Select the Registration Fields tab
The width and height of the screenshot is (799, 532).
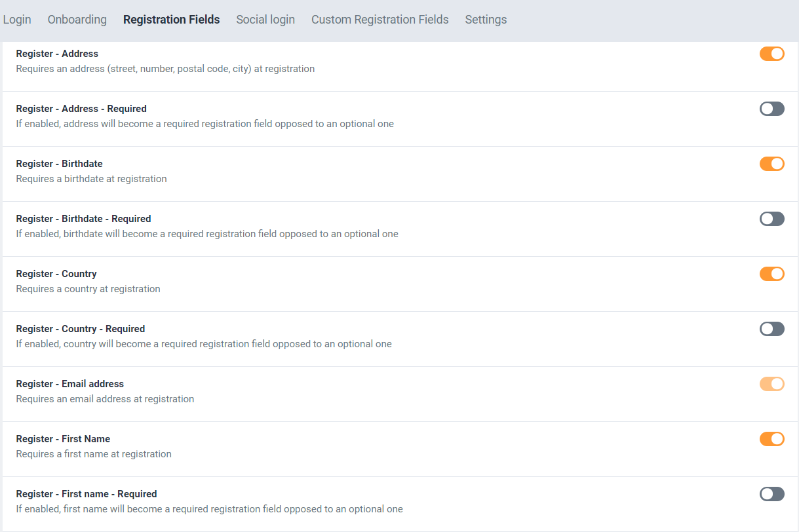(x=171, y=20)
